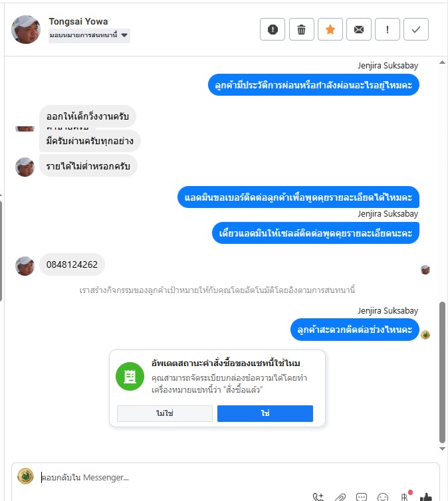Send thumbs-up like icon
Screen dimensions: 448x501
coord(425,497)
